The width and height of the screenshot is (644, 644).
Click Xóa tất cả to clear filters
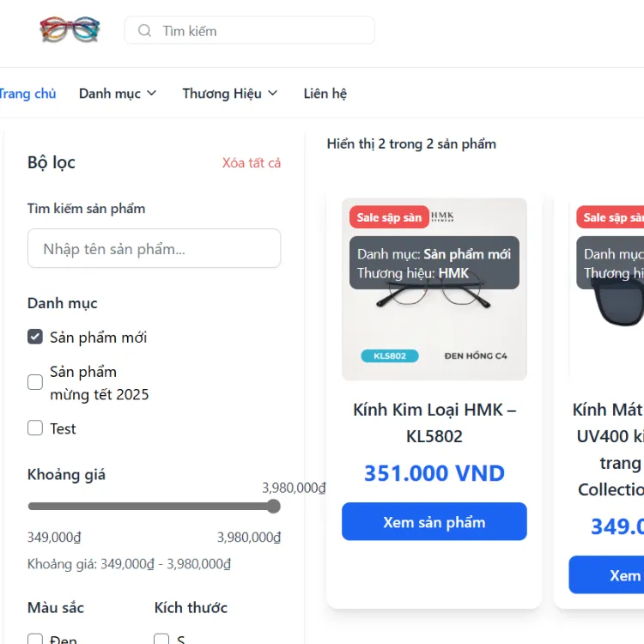pyautogui.click(x=251, y=163)
